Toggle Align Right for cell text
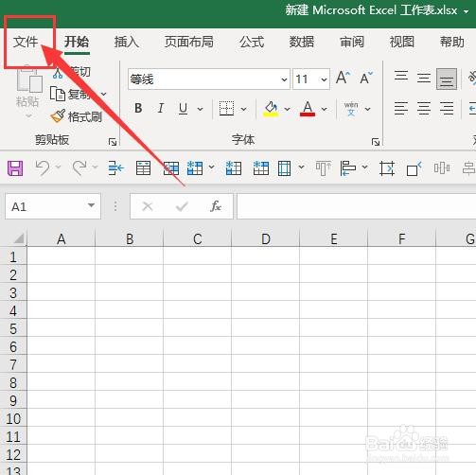Screen dimensions: 476x475 447,108
